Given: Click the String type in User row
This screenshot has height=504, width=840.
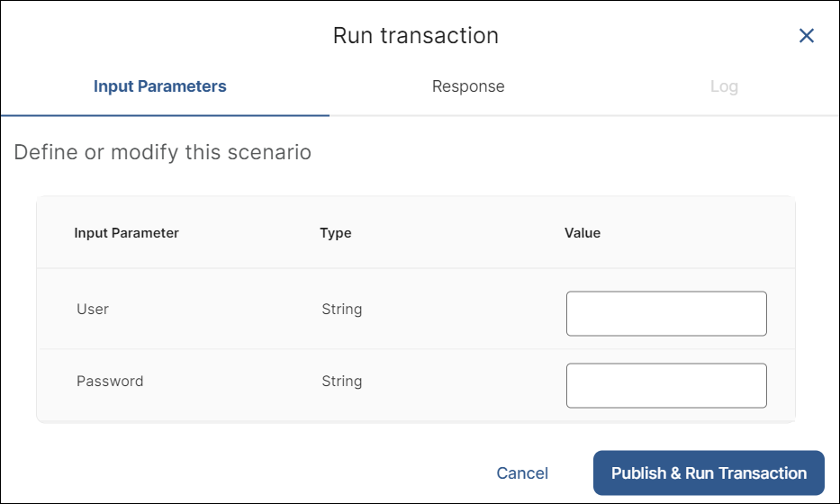Looking at the screenshot, I should (x=342, y=309).
